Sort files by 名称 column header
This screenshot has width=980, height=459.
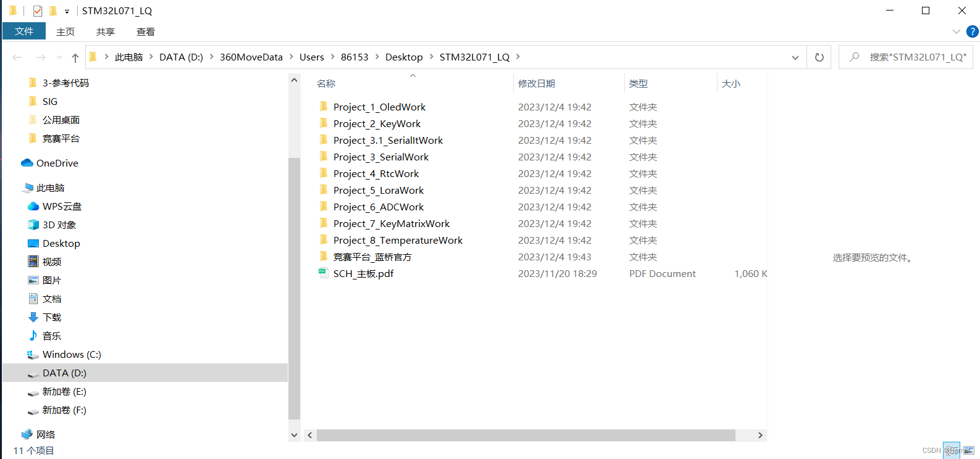pos(326,83)
